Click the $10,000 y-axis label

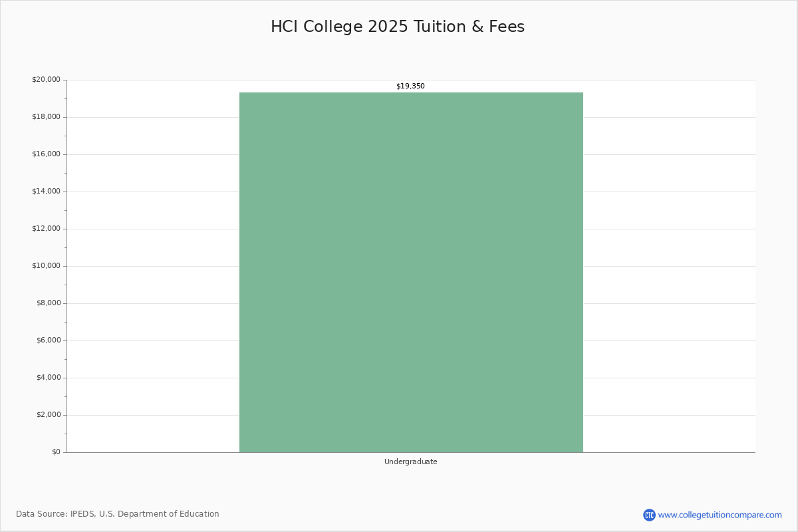coord(46,266)
